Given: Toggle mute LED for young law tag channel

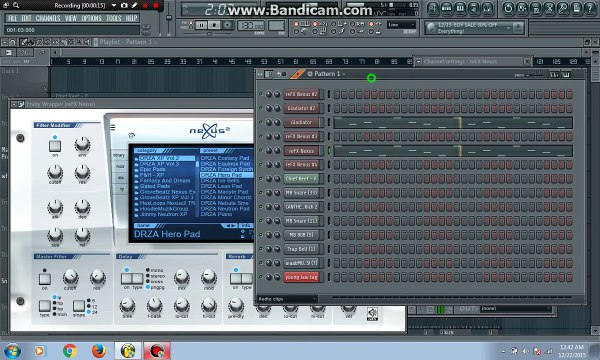Looking at the screenshot, I should pyautogui.click(x=261, y=277).
